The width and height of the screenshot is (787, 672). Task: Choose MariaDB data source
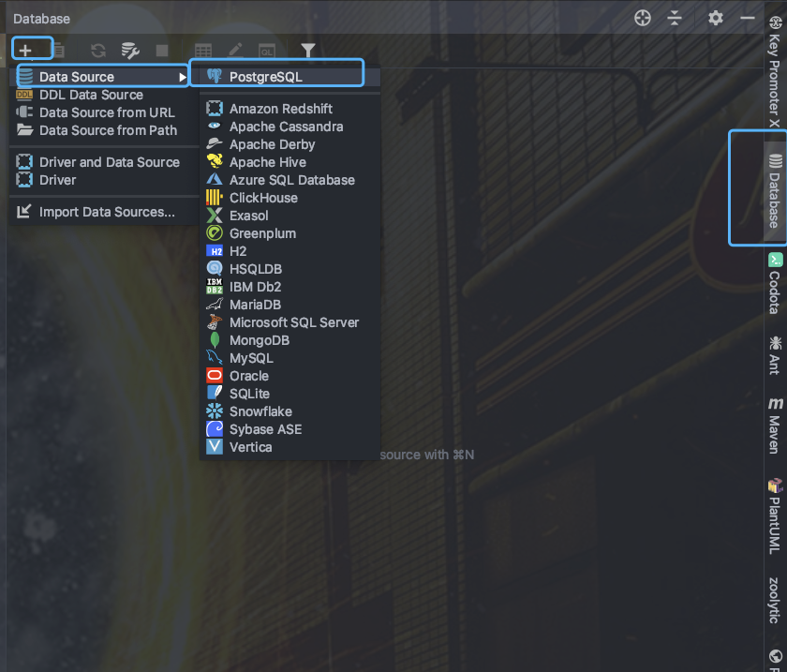290,305
